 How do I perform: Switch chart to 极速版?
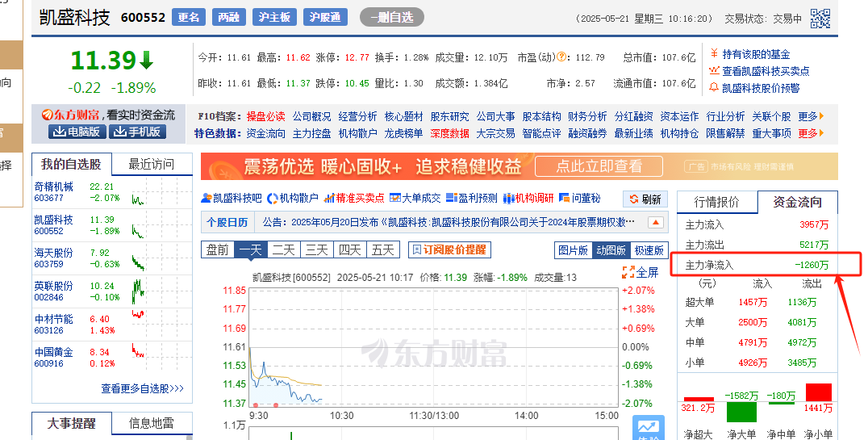coord(649,250)
